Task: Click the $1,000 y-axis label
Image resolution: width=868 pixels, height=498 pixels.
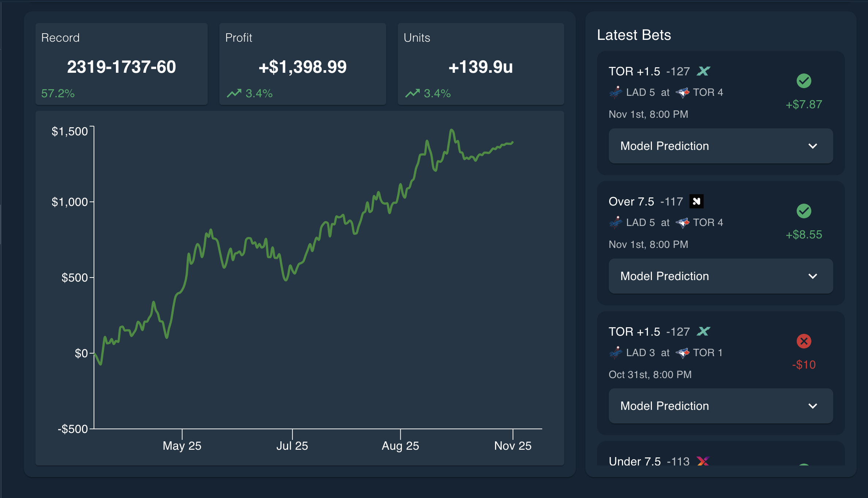Action: click(x=70, y=202)
